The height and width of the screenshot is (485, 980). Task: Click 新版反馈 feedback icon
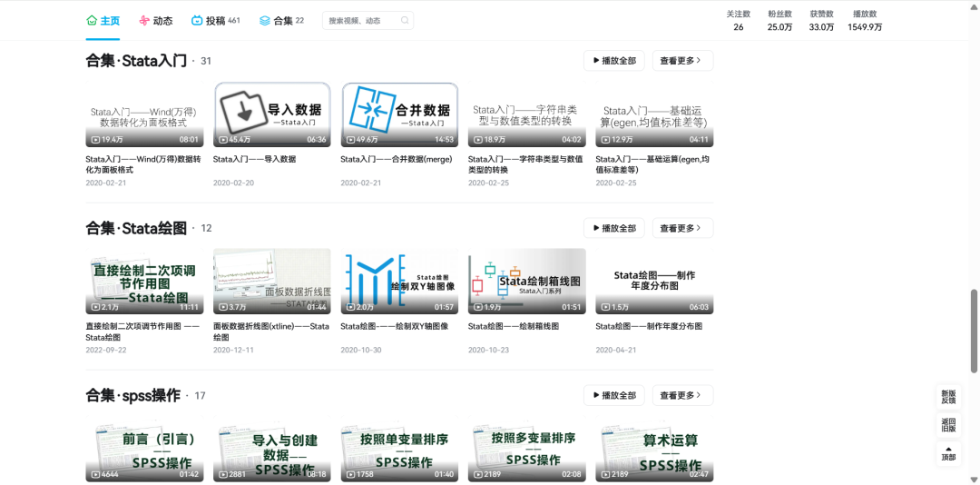point(948,397)
